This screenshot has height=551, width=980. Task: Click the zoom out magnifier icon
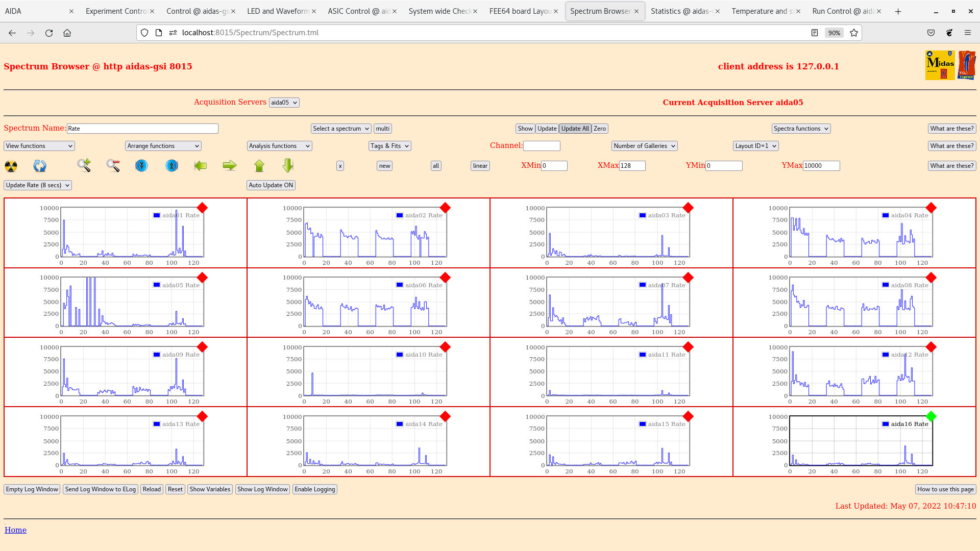(x=113, y=165)
